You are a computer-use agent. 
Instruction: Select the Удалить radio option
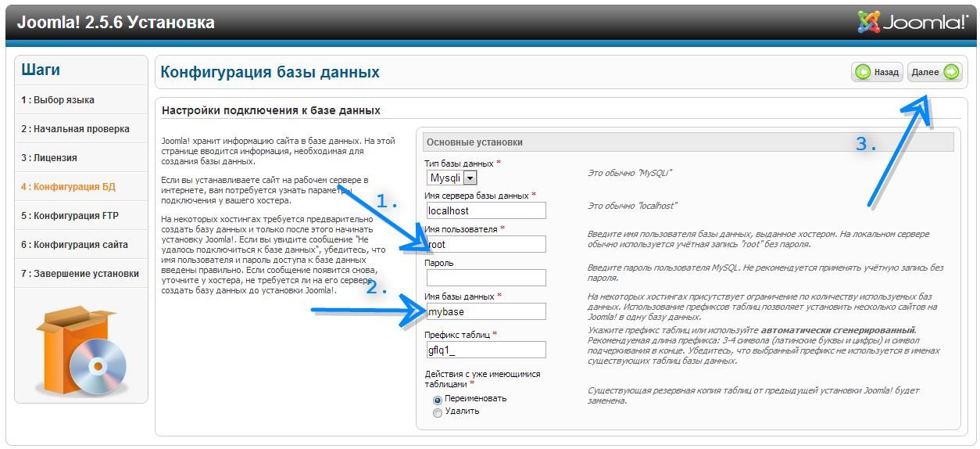(437, 412)
